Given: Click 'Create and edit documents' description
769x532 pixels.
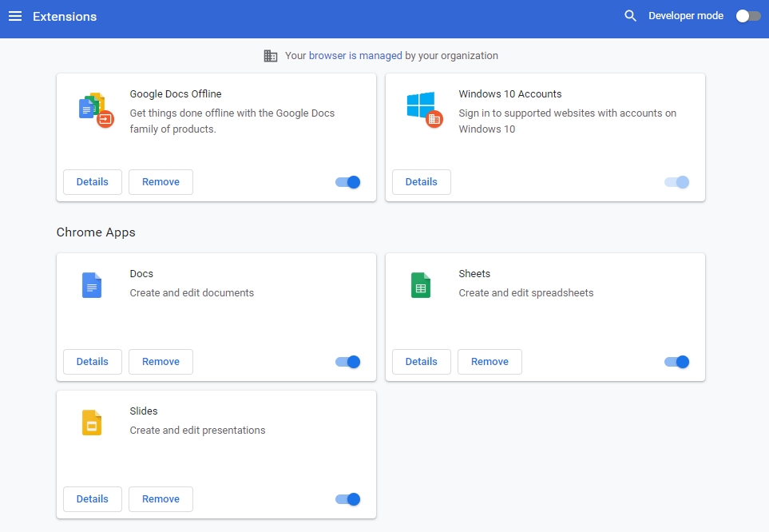Looking at the screenshot, I should click(192, 293).
